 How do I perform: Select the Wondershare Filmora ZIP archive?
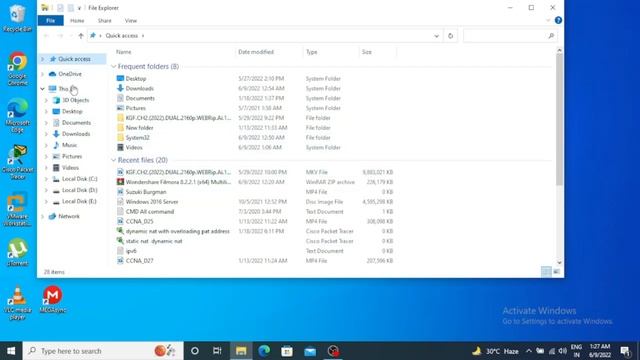point(178,182)
